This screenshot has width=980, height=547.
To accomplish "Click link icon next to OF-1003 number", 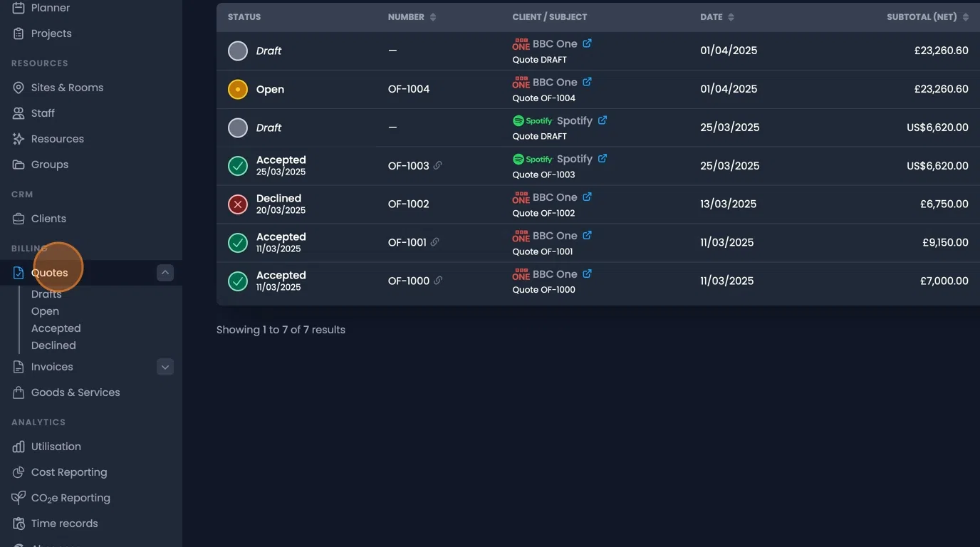I will pyautogui.click(x=438, y=165).
